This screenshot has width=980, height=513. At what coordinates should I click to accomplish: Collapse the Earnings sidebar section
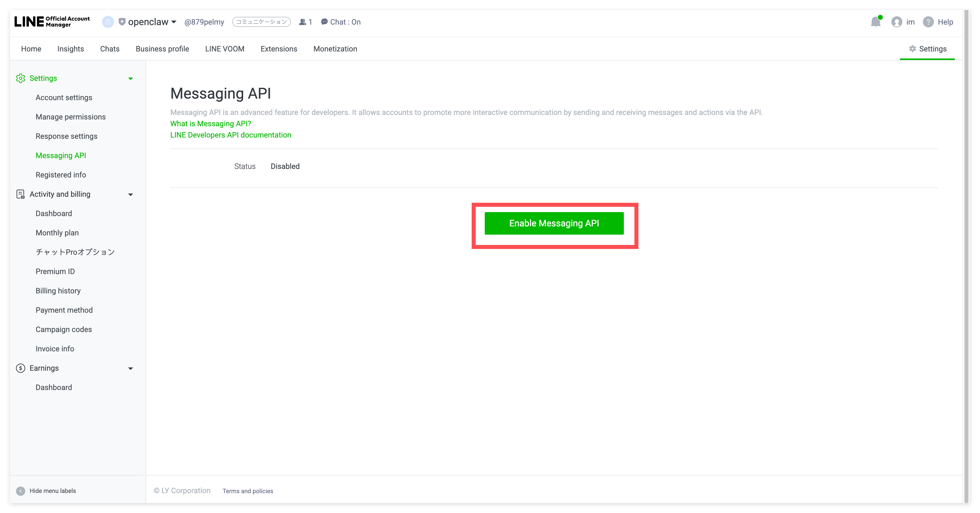click(x=131, y=368)
